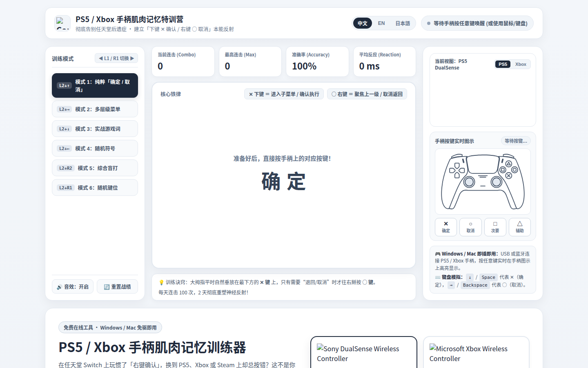Click the lightbulb training tip icon
This screenshot has width=588, height=368.
pos(161,283)
